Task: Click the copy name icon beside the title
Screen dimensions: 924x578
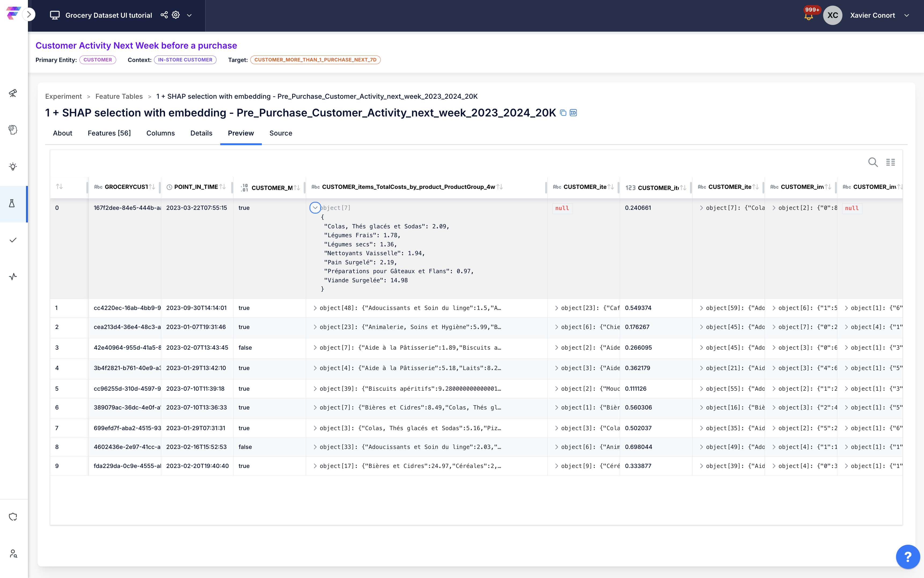Action: (563, 113)
